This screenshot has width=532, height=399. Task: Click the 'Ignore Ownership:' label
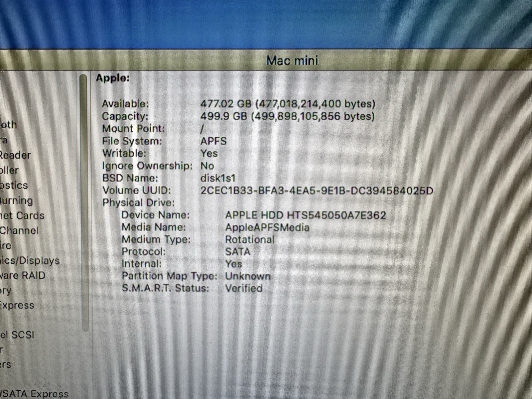pos(147,166)
